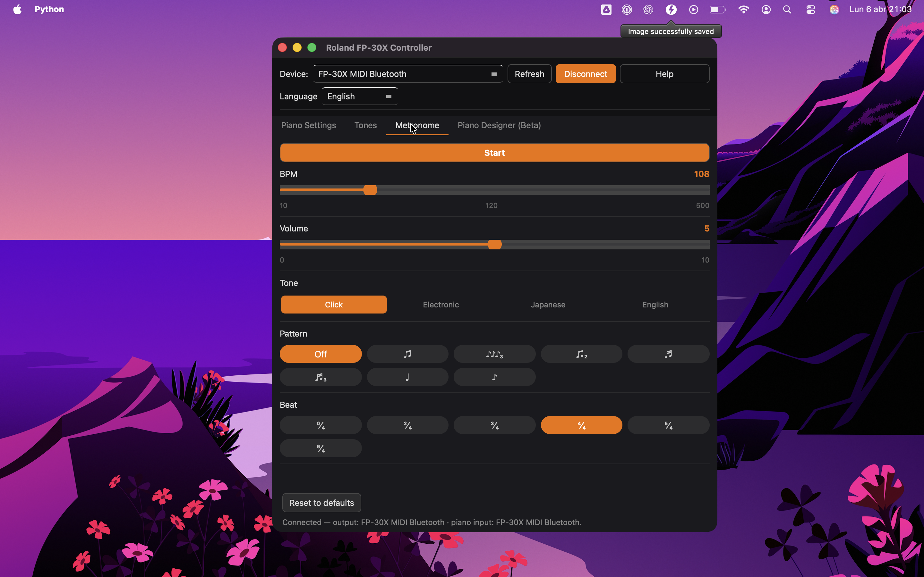Screen dimensions: 924x577
Task: Select the sixteenth notes with 3 pattern
Action: click(320, 377)
